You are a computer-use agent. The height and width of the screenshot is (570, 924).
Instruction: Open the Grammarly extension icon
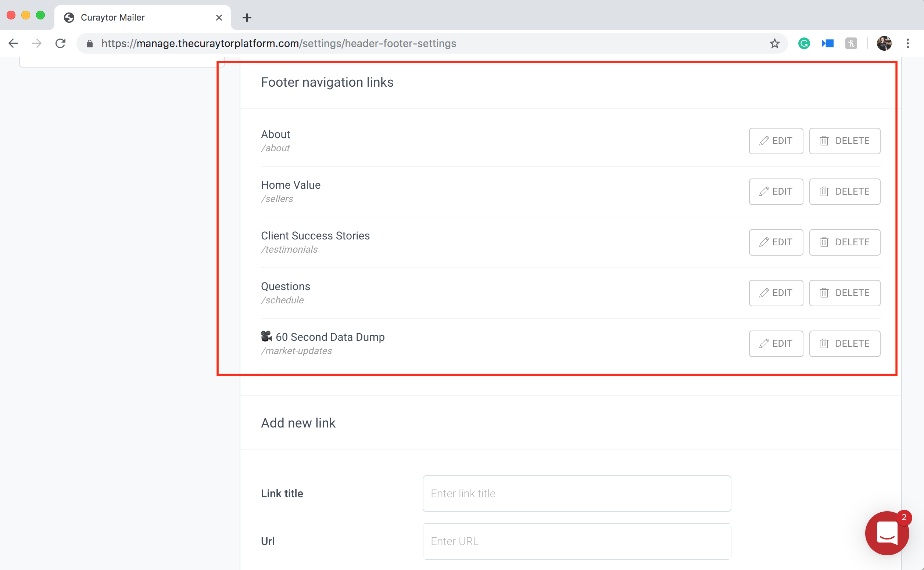804,43
